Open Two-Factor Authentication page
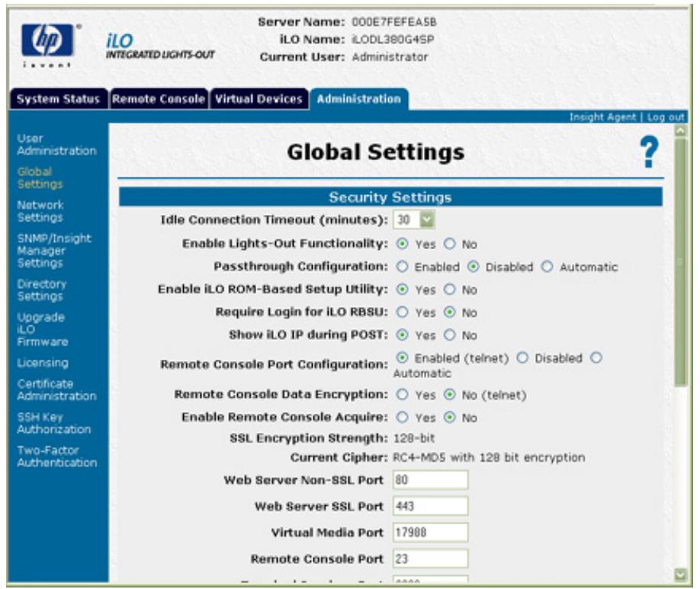700x589 pixels. pyautogui.click(x=56, y=456)
